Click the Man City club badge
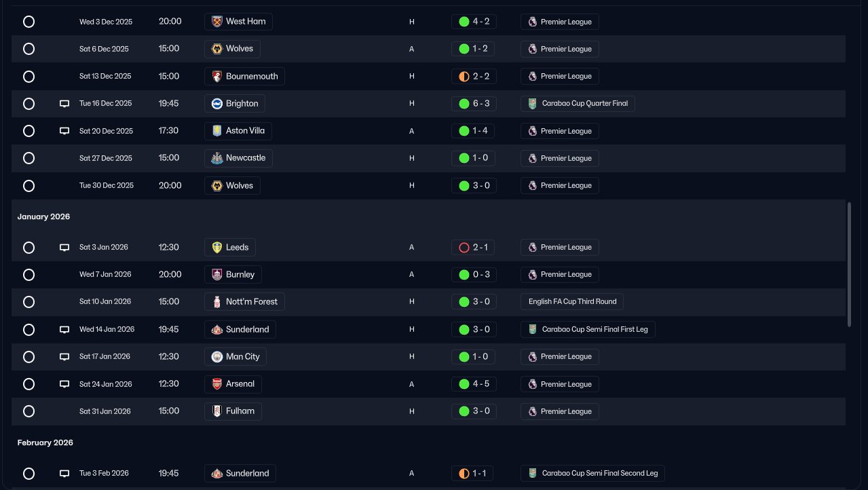 (x=217, y=357)
